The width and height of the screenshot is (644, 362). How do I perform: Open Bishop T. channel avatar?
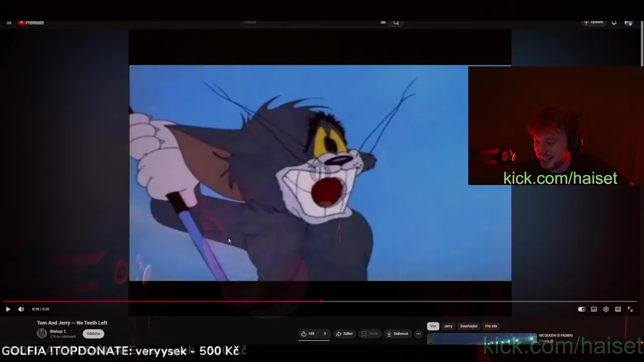[42, 333]
